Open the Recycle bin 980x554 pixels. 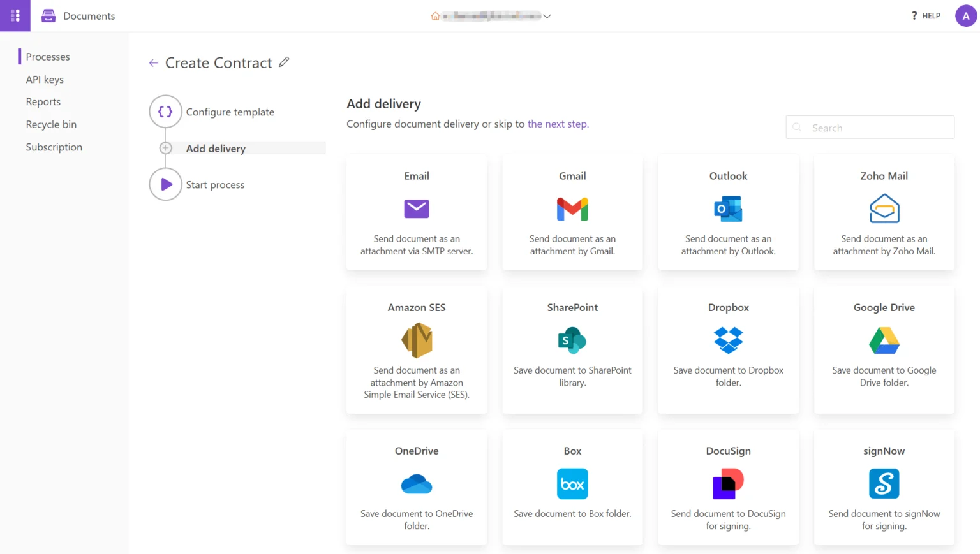(x=51, y=124)
